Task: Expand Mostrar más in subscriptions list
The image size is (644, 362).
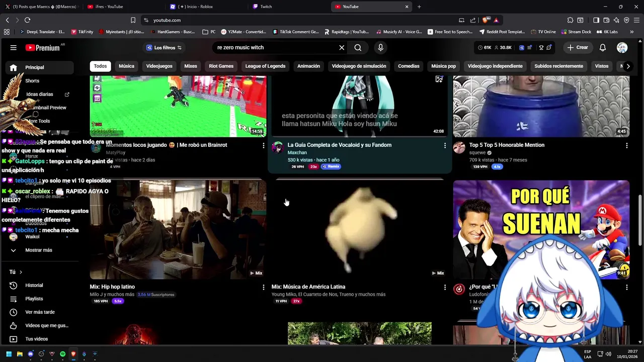Action: [x=39, y=250]
